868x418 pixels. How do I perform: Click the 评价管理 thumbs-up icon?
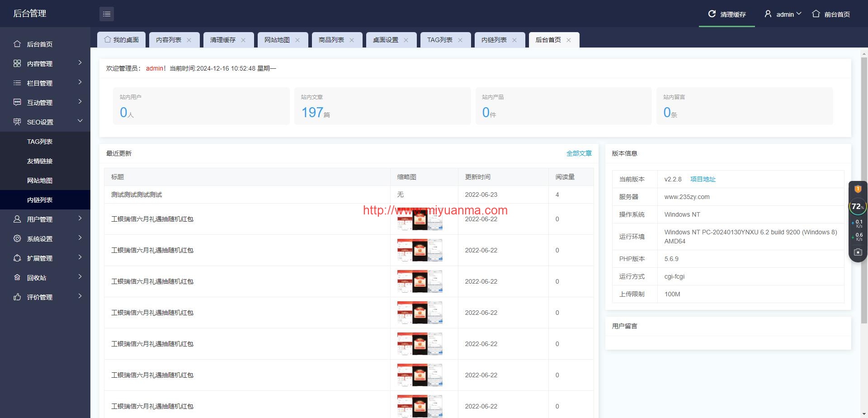(17, 297)
